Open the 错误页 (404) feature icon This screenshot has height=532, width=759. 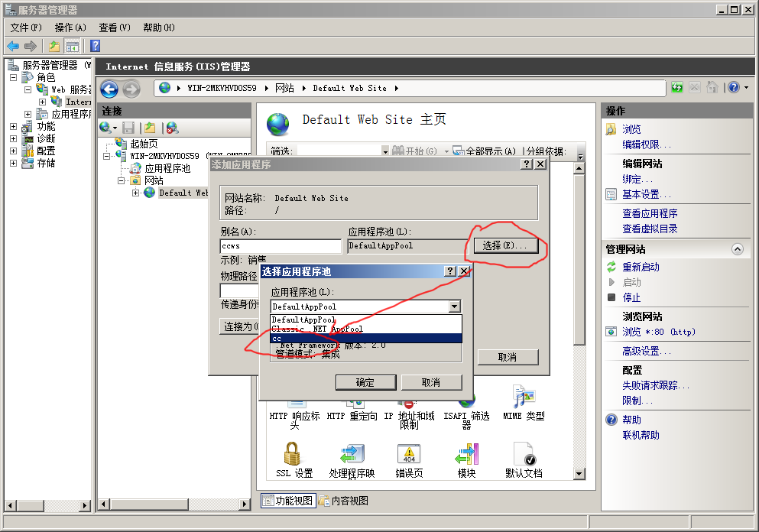point(409,454)
